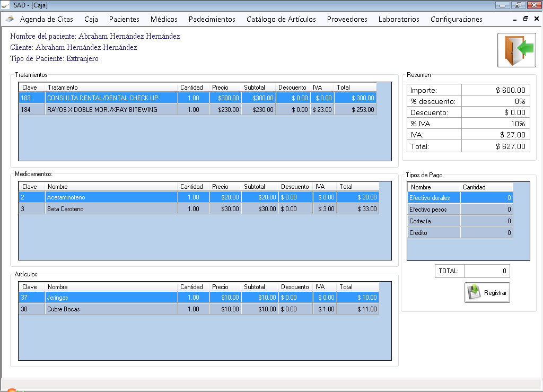Select the CONSULTA DENTAL/DENTAL CHECK UP row
This screenshot has width=543, height=392.
(197, 98)
